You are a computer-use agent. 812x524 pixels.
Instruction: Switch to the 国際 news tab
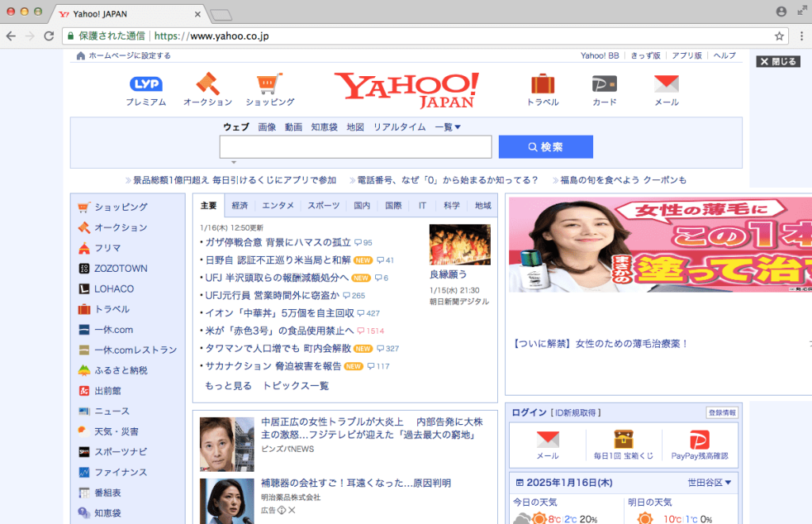pos(393,205)
